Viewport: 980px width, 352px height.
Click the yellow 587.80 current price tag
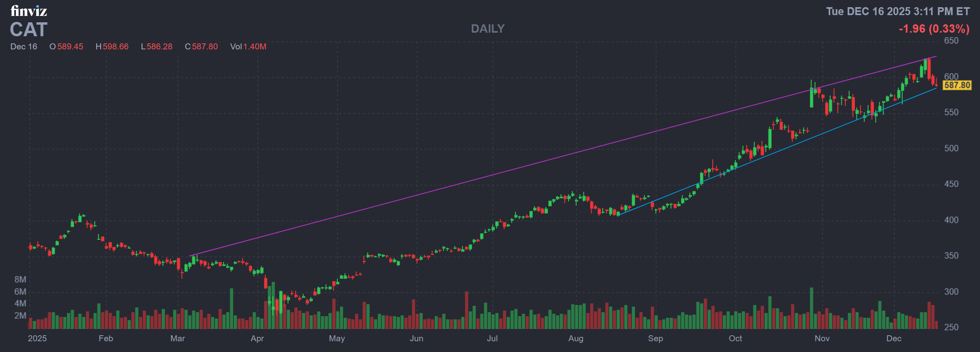tap(957, 85)
